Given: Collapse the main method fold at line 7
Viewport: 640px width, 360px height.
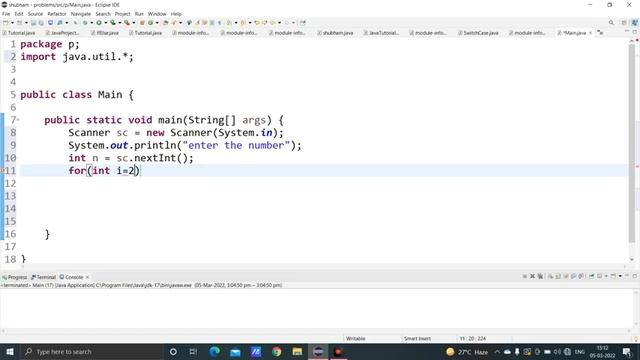Looking at the screenshot, I should pyautogui.click(x=18, y=120).
